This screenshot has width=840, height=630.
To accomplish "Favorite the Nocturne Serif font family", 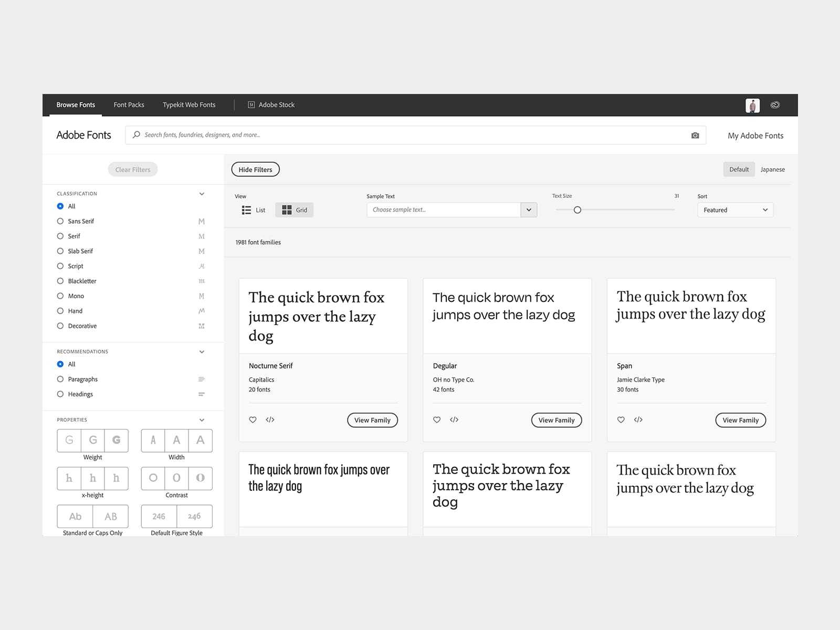I will pyautogui.click(x=253, y=419).
